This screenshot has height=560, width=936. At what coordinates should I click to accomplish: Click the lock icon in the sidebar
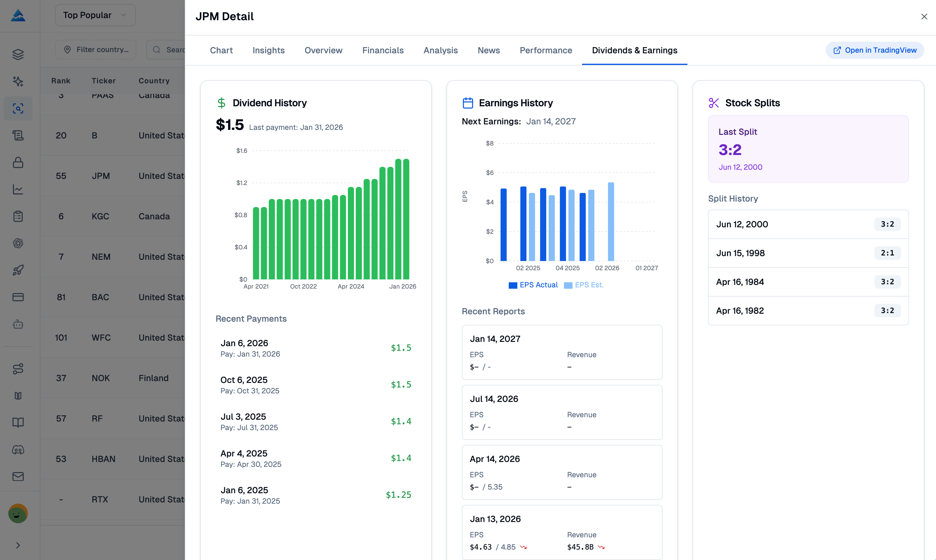coord(18,163)
